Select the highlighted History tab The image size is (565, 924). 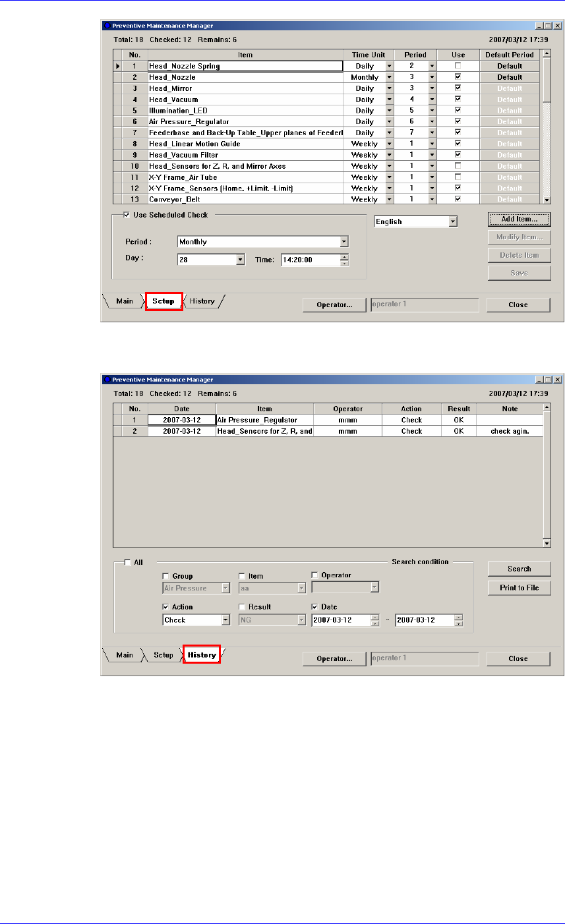pos(202,655)
